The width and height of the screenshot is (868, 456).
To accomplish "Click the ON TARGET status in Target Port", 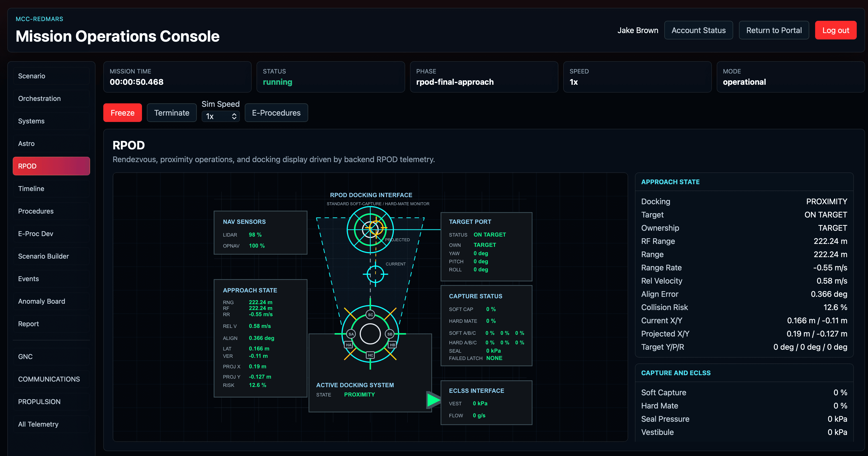I will 490,235.
